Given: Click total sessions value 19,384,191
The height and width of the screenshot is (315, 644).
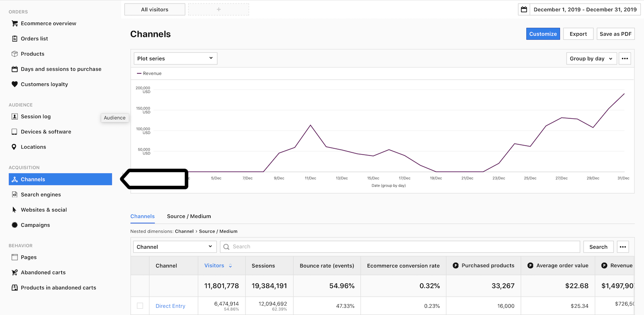Looking at the screenshot, I should (x=269, y=285).
